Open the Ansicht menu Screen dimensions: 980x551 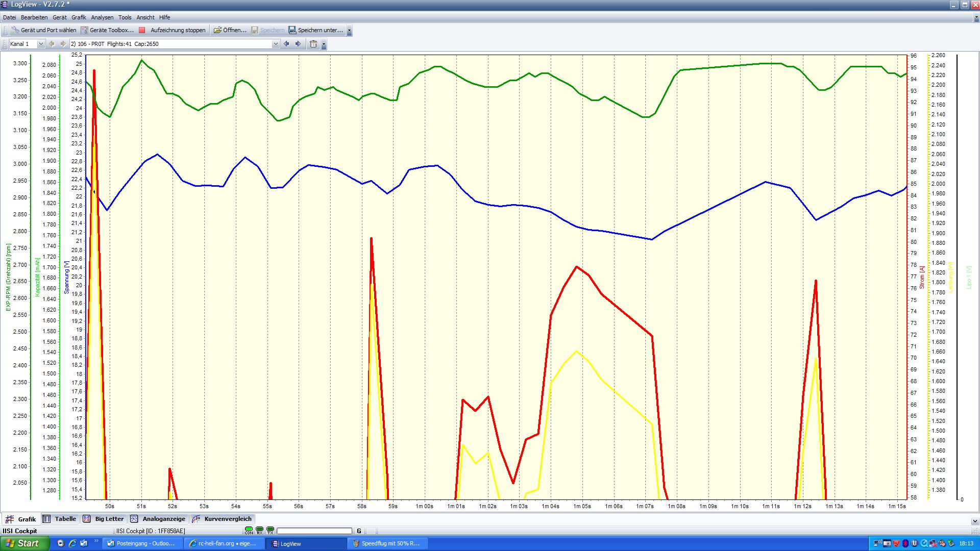click(145, 17)
